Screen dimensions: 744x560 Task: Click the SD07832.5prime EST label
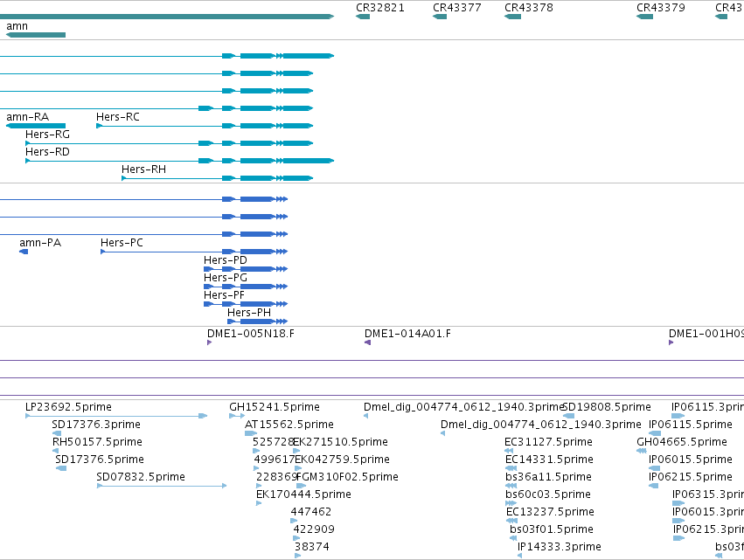coord(141,477)
